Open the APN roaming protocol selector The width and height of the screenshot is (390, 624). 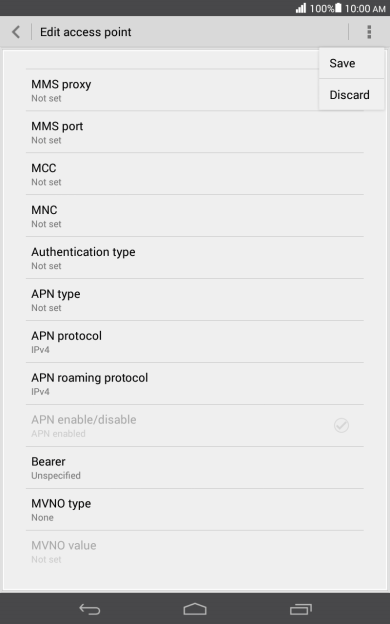tap(195, 384)
